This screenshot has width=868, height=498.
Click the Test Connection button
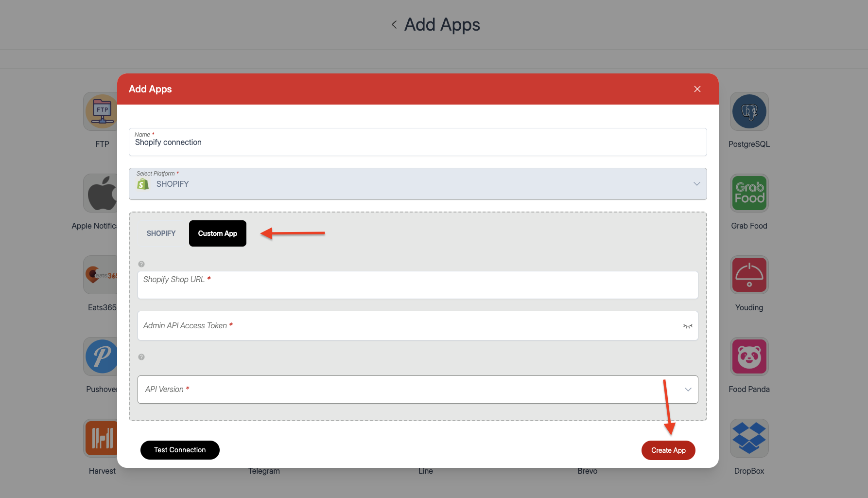click(x=180, y=450)
